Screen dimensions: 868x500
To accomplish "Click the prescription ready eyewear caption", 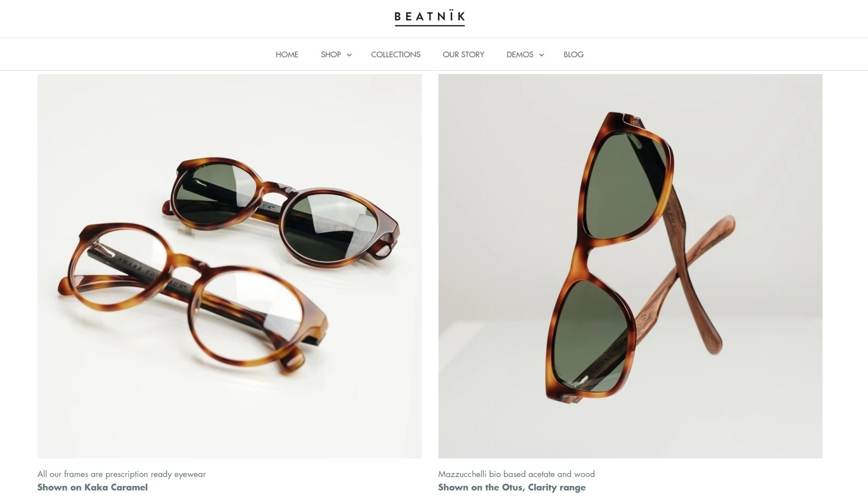I will pyautogui.click(x=122, y=474).
